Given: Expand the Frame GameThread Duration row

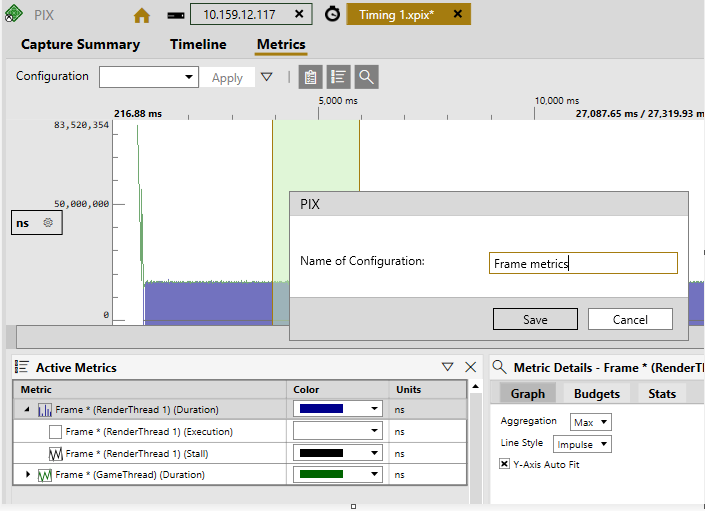Looking at the screenshot, I should tap(28, 474).
